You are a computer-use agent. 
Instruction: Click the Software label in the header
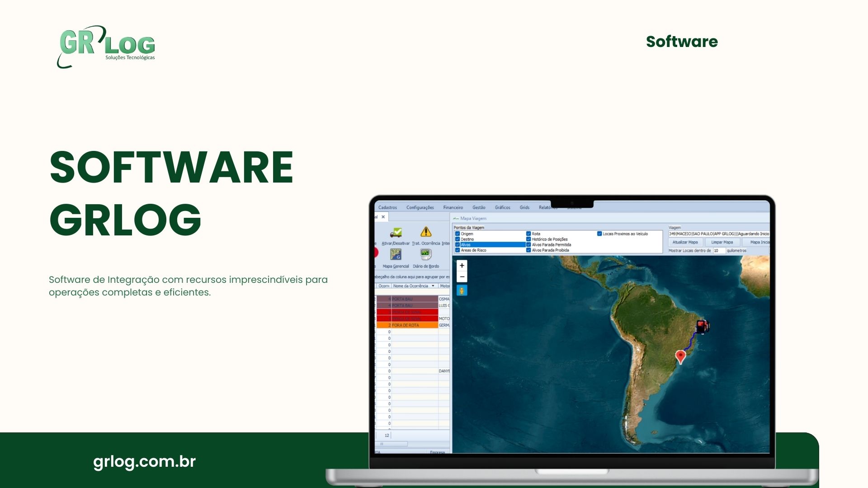pos(682,42)
